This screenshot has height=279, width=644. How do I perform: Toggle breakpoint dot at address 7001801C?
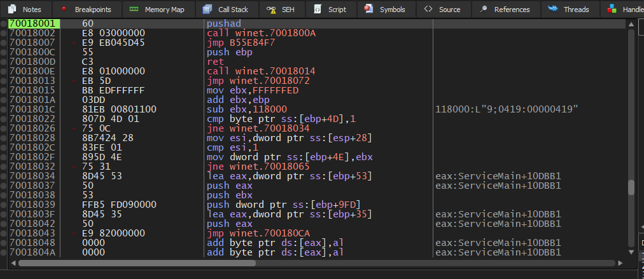click(4, 109)
